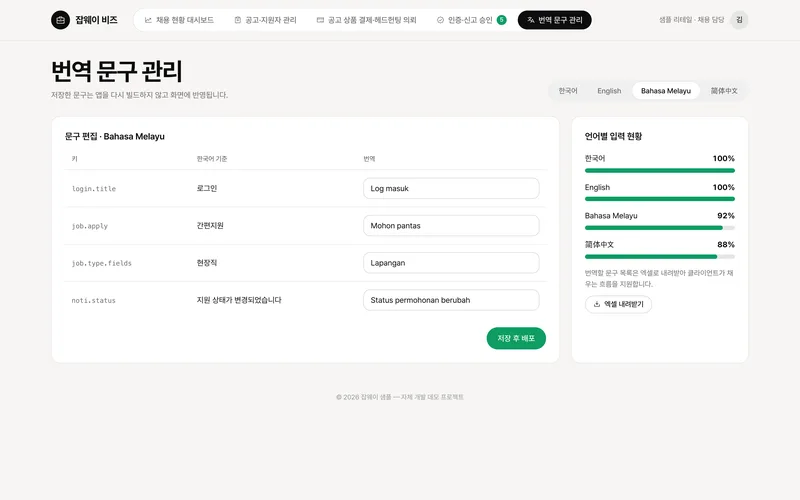Select the 번역 문구 관리 nav item
The height and width of the screenshot is (500, 800).
pyautogui.click(x=555, y=20)
